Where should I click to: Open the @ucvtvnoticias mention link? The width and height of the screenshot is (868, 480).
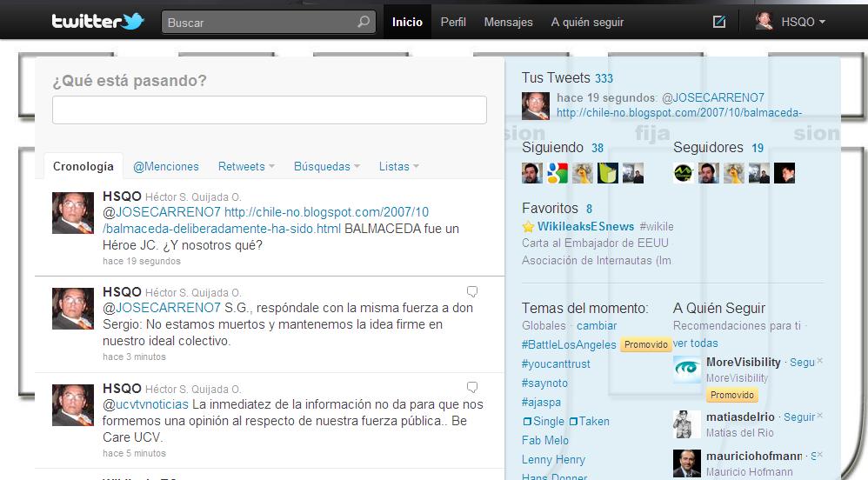[x=145, y=404]
